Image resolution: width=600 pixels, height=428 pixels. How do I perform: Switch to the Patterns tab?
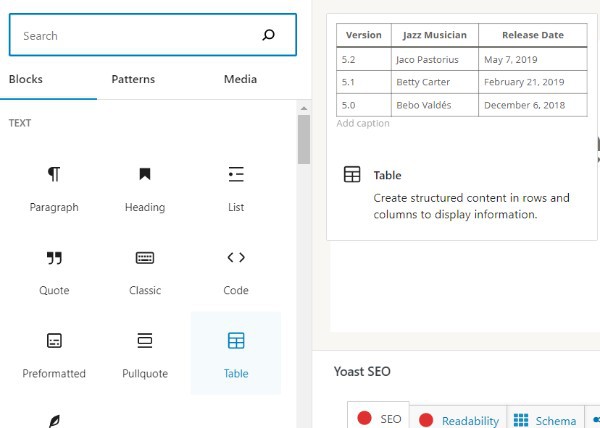[133, 79]
